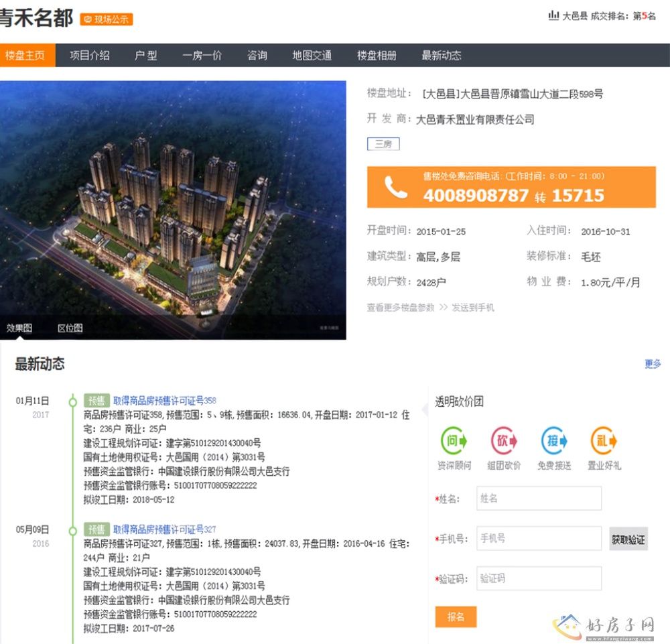Click property fee 1.80元/平/月 value
This screenshot has height=644, width=670.
[x=610, y=283]
